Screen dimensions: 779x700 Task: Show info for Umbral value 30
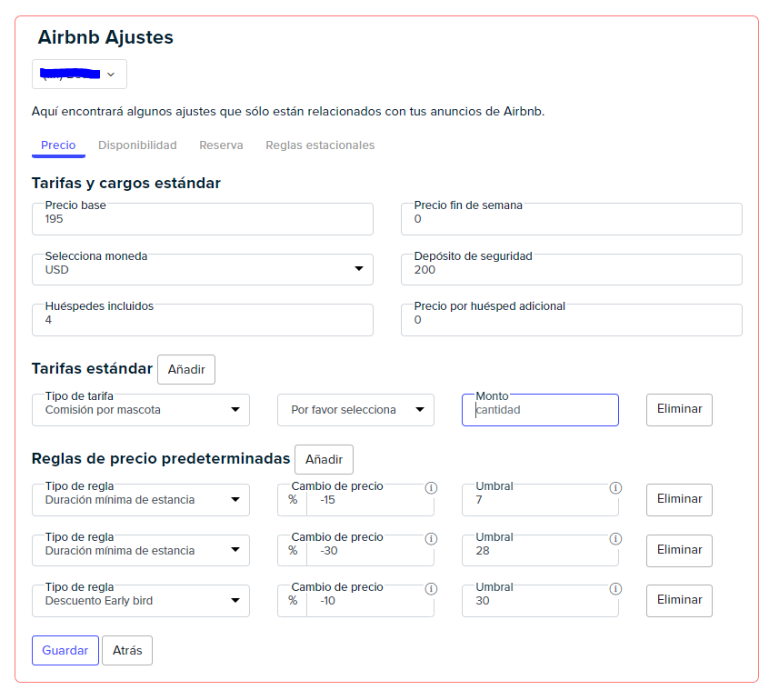coord(615,589)
